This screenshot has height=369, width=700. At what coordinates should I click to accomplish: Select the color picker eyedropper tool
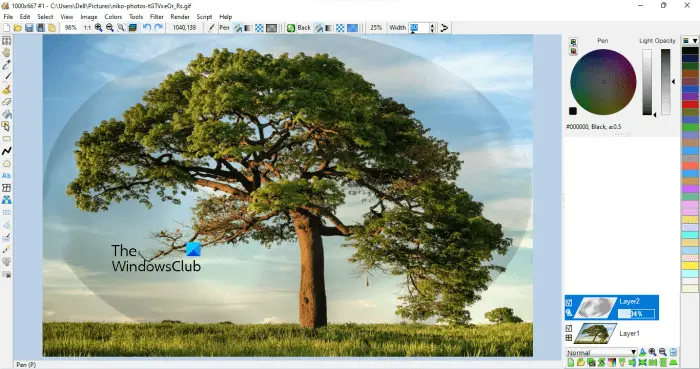coord(6,65)
